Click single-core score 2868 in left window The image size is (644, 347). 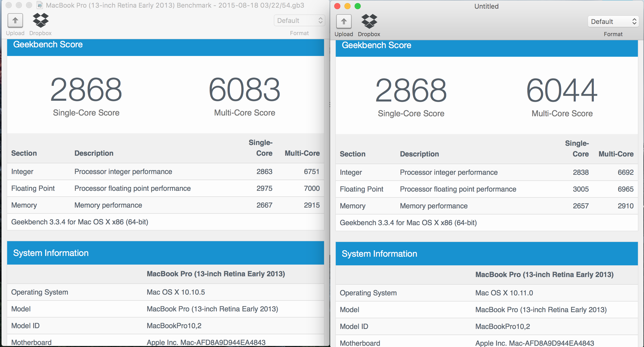[x=86, y=90]
